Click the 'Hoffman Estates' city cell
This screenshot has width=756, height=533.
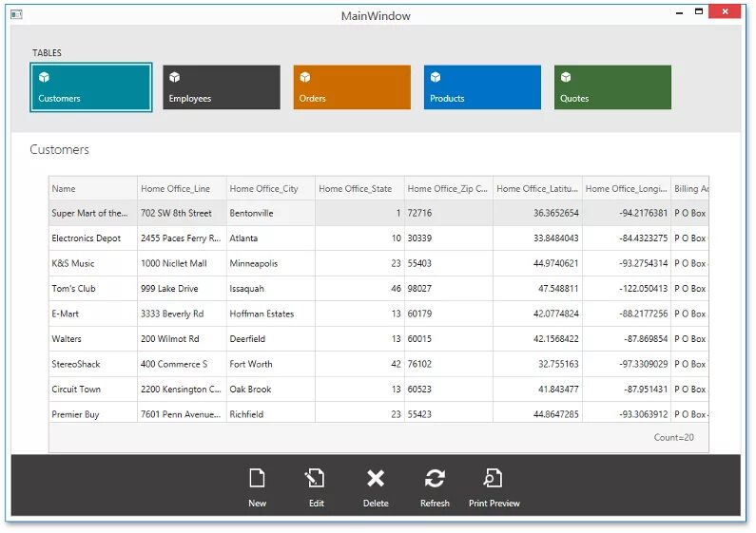[x=270, y=314]
